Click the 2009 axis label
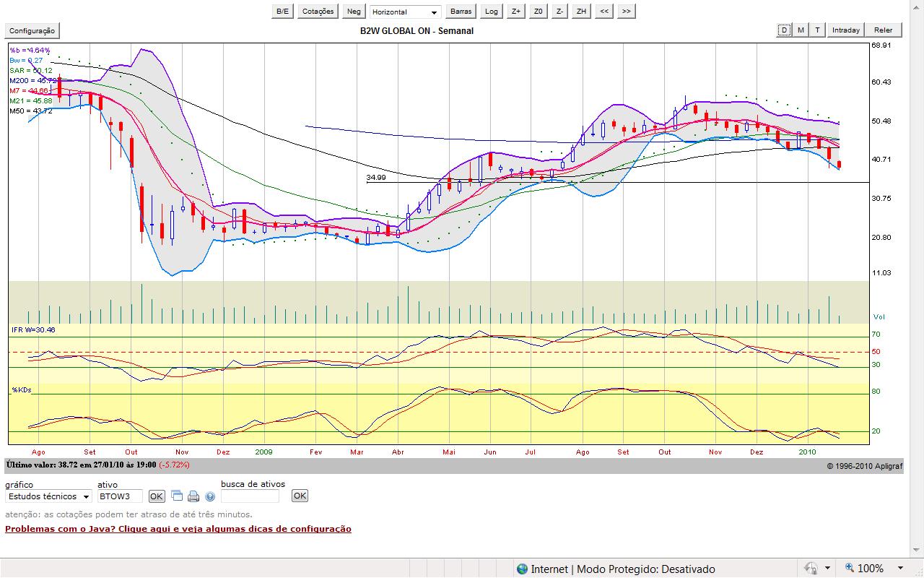Image resolution: width=924 pixels, height=578 pixels. pyautogui.click(x=263, y=452)
